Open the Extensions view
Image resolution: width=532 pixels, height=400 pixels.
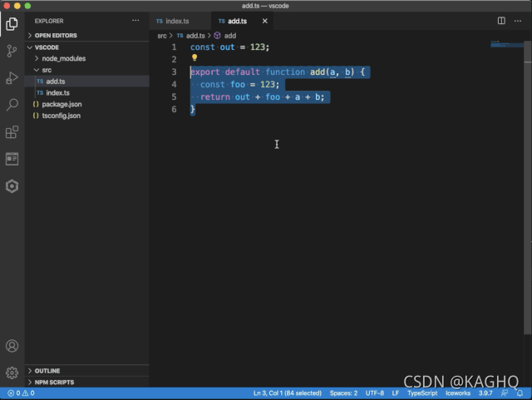pyautogui.click(x=12, y=132)
